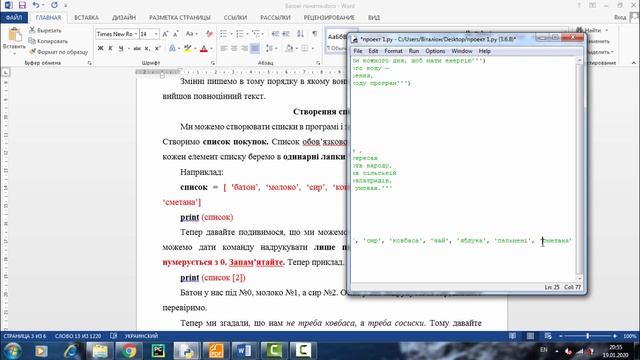The image size is (640, 360).
Task: Center align text
Action: pos(234,49)
